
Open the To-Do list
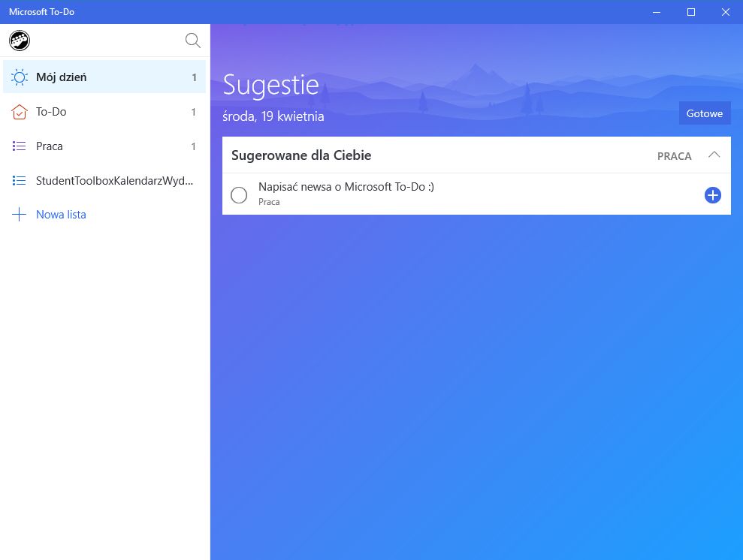pyautogui.click(x=104, y=112)
